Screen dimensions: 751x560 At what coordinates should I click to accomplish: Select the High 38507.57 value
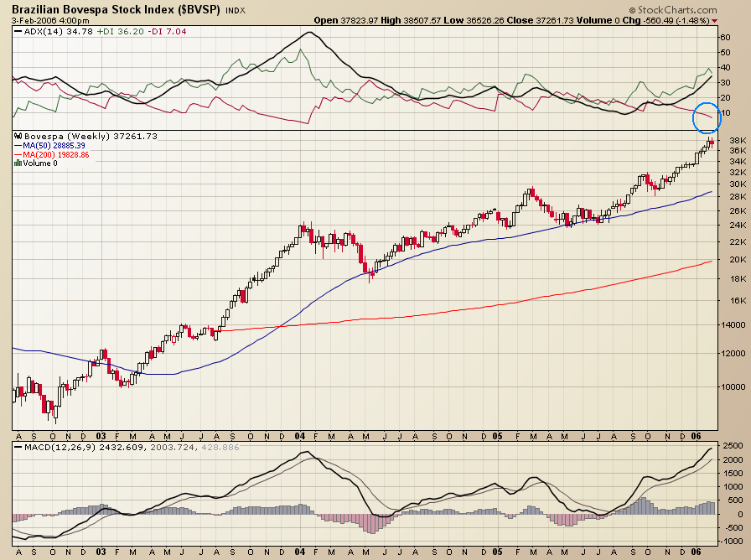pyautogui.click(x=411, y=21)
